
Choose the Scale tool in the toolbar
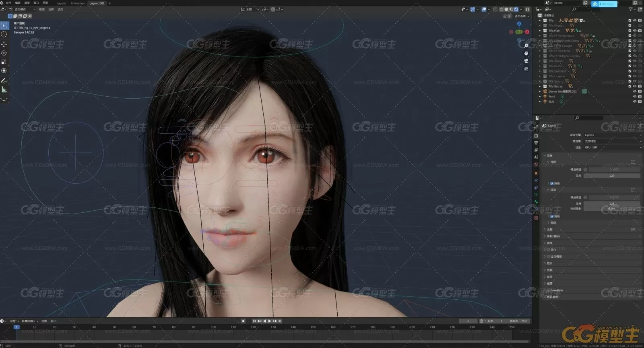[4, 62]
